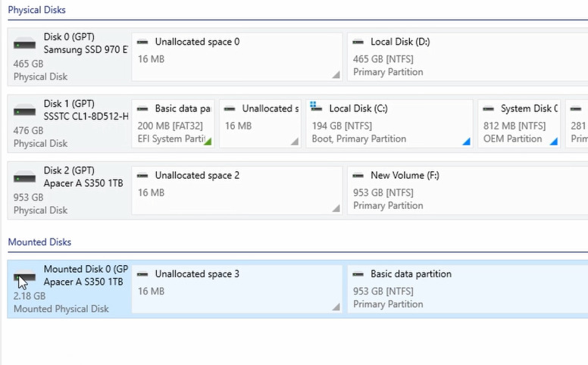This screenshot has width=588, height=365.
Task: Click the gray corner marker on Unallocated space 0
Action: click(336, 75)
